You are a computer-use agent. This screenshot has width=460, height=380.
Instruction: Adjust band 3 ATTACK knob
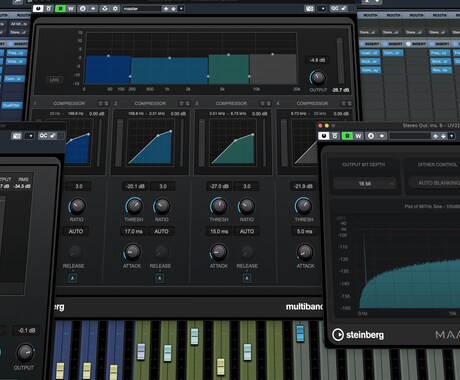point(219,252)
